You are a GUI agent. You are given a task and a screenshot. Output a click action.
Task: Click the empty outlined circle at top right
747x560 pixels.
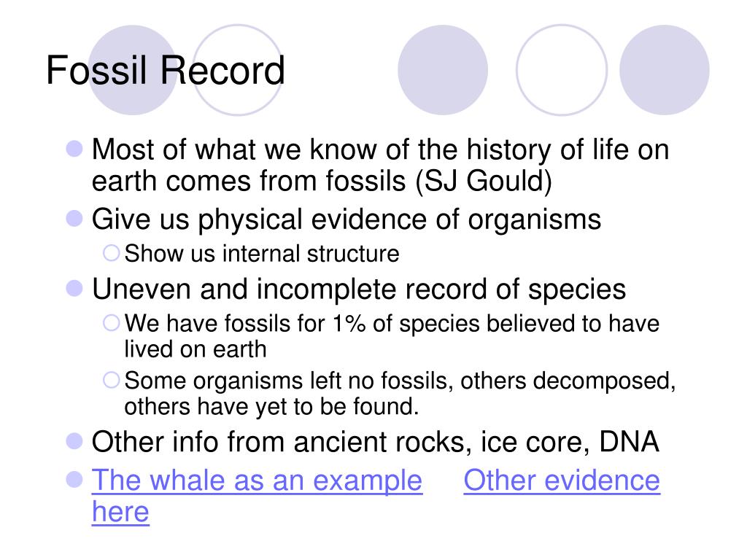[562, 70]
